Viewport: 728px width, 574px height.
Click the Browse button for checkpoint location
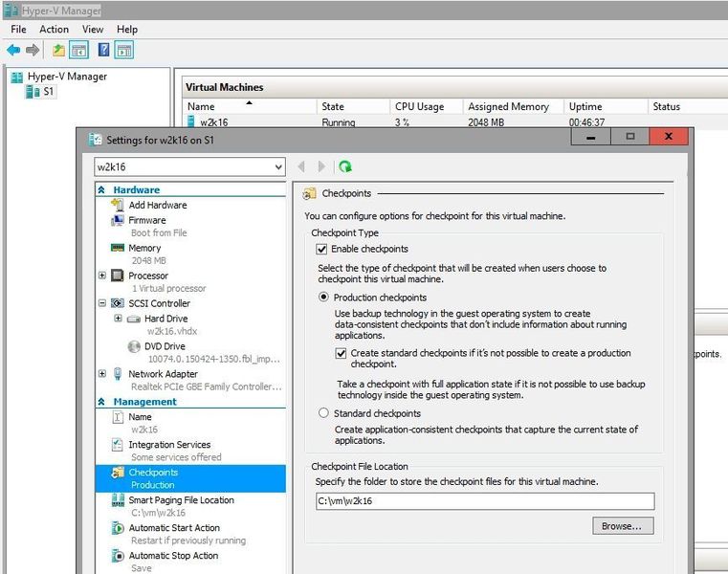623,526
